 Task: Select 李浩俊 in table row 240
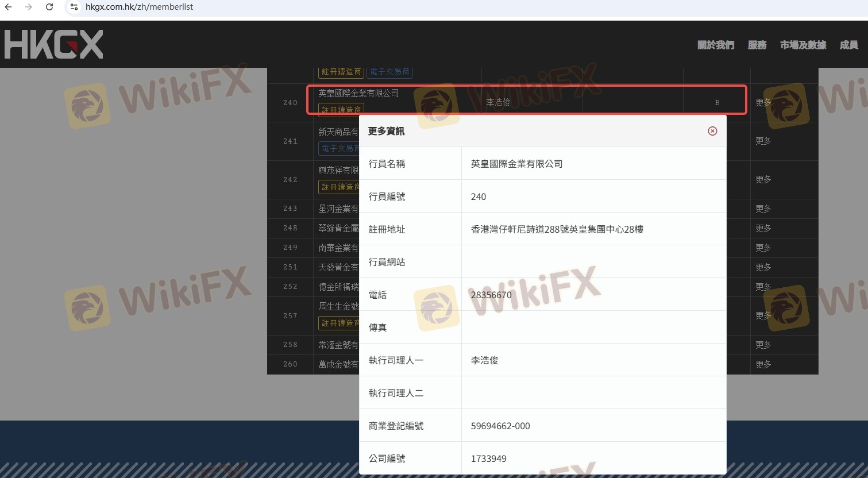click(498, 103)
